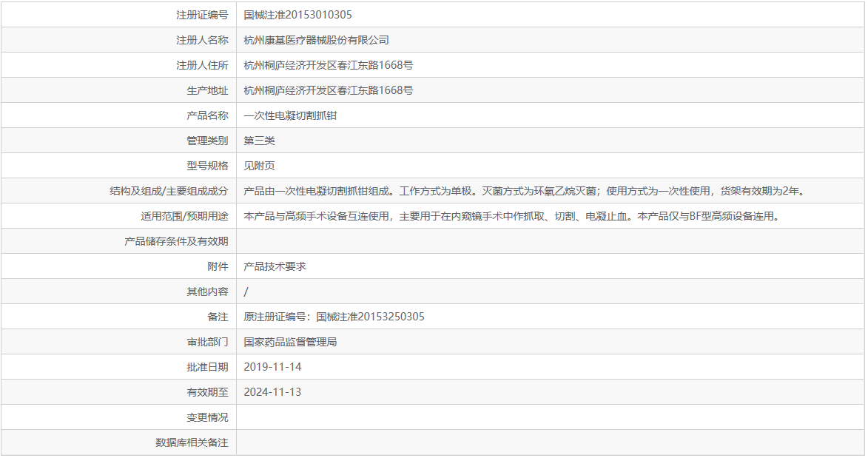Select expiry date 2024-11-13
The height and width of the screenshot is (458, 868).
[x=272, y=392]
